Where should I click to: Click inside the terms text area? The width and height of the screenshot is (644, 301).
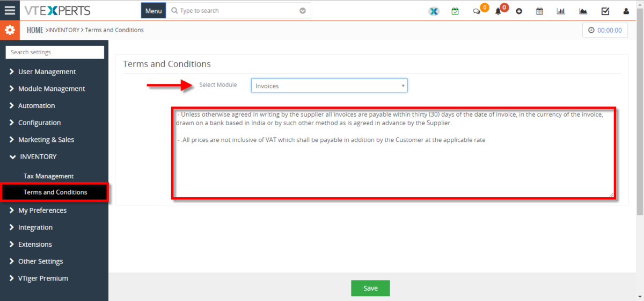click(393, 153)
